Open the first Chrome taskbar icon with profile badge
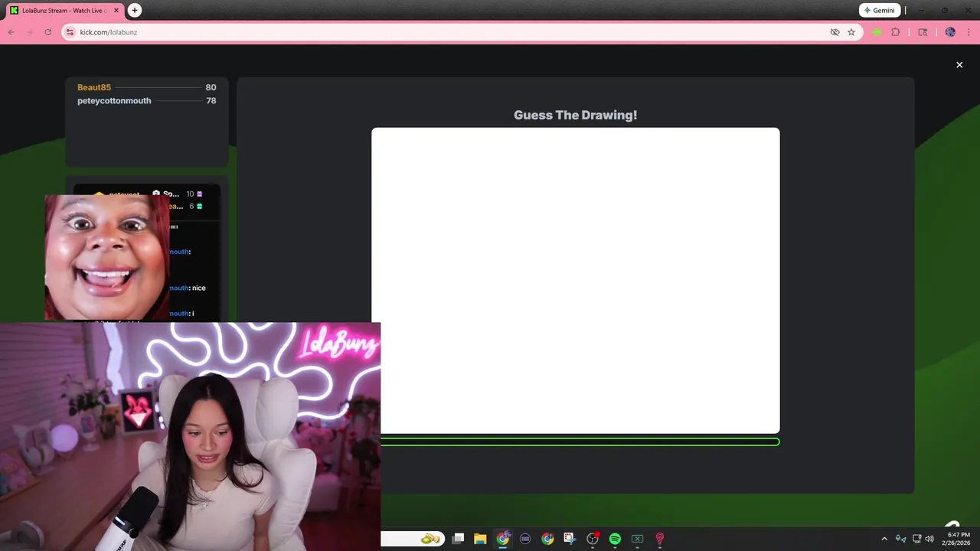 click(503, 539)
